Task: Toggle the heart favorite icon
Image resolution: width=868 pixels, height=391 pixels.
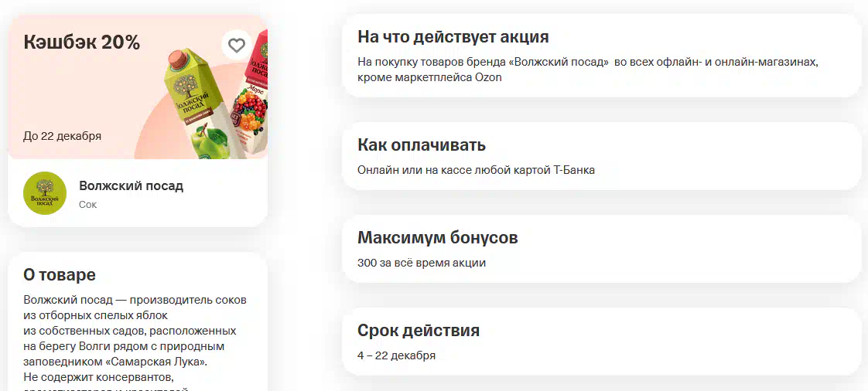Action: pos(237,46)
